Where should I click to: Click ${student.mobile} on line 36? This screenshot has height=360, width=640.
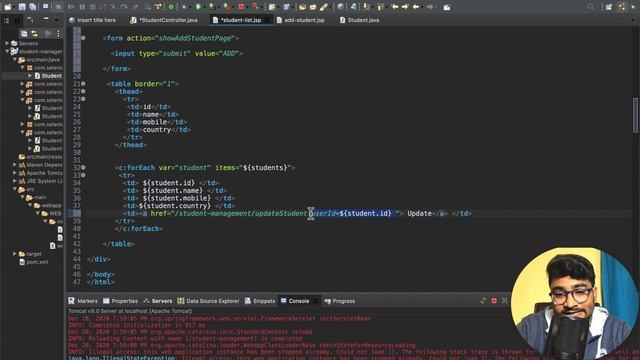click(177, 198)
